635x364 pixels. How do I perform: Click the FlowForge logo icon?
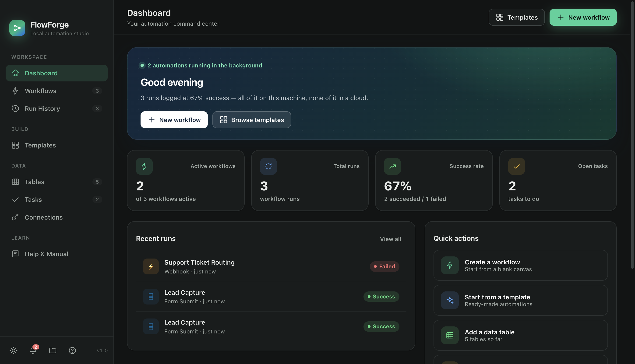17,28
